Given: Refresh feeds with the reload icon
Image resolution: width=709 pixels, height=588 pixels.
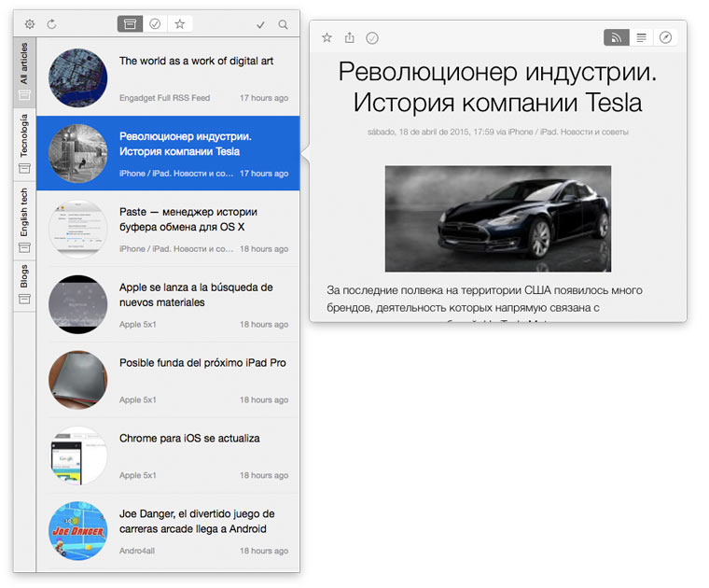Looking at the screenshot, I should [51, 24].
